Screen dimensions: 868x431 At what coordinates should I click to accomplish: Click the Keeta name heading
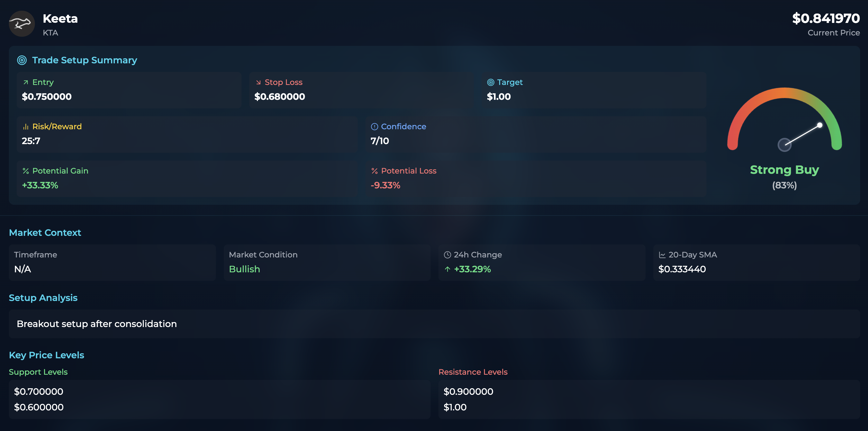click(60, 19)
